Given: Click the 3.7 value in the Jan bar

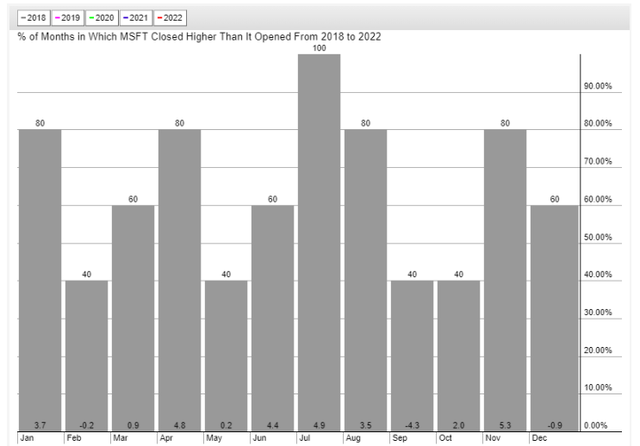Looking at the screenshot, I should [40, 425].
